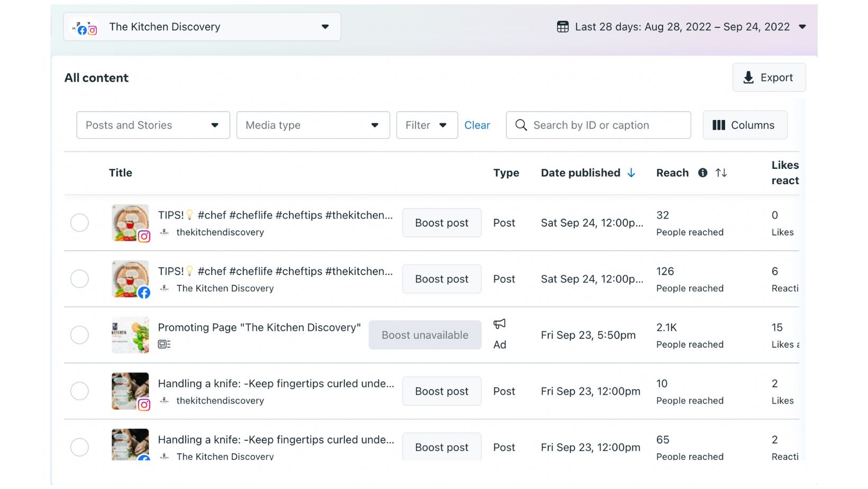Viewport: 868px width, 489px height.
Task: Click the Reach sort arrows icon
Action: tap(721, 173)
